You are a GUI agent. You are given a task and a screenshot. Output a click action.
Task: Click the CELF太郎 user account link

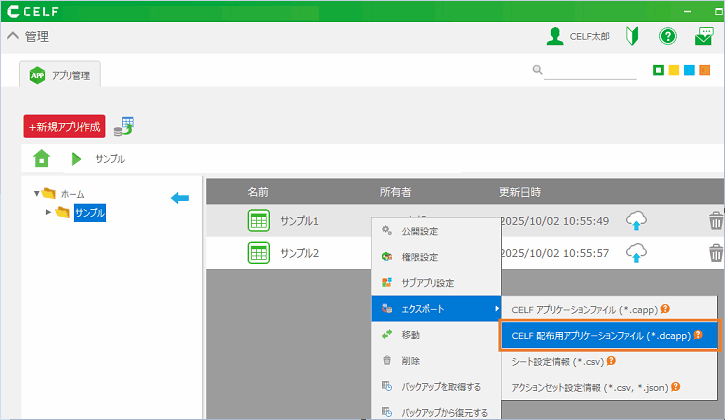click(579, 36)
